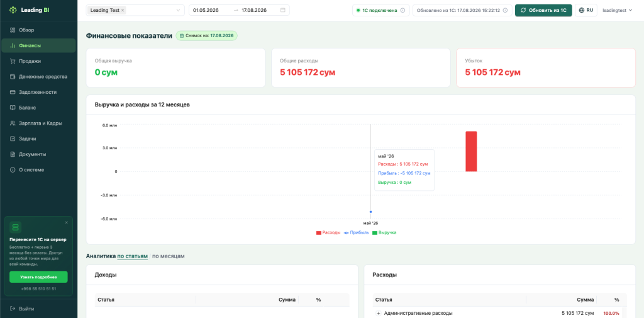Remove the Leading Test tag
This screenshot has width=644, height=318.
click(123, 10)
